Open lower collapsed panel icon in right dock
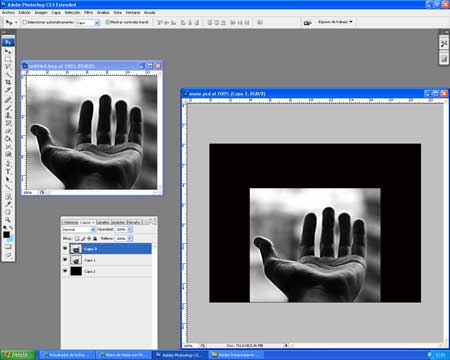This screenshot has width=450, height=360. tap(444, 59)
